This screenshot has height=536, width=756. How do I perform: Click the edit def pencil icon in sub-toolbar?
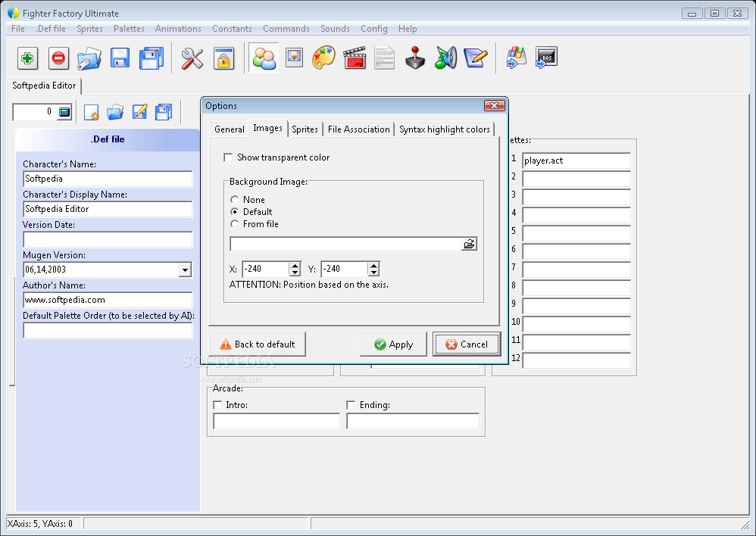click(139, 112)
